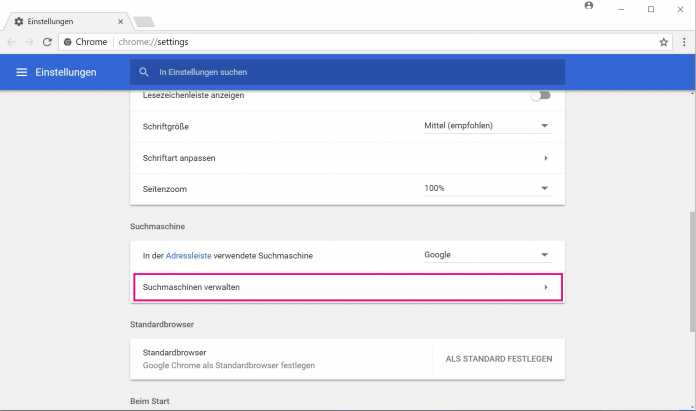Click the In Einstellungen suchen field
The height and width of the screenshot is (411, 696).
[x=350, y=72]
